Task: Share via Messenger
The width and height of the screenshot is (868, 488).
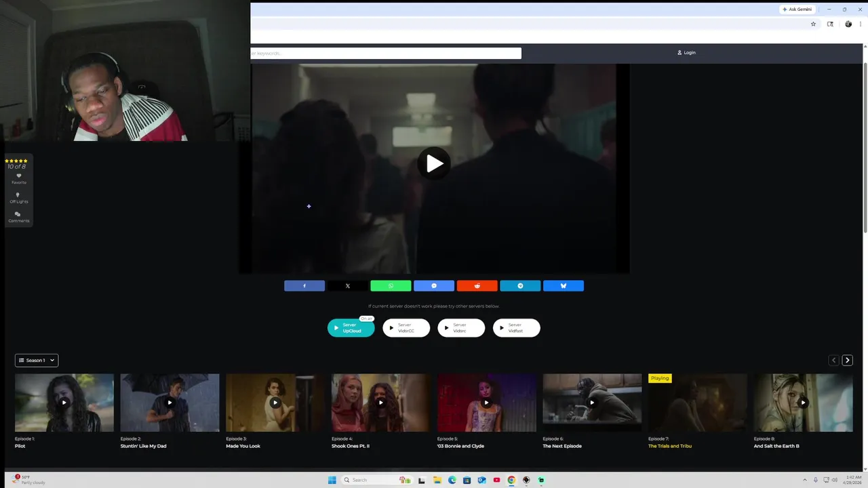Action: tap(434, 286)
